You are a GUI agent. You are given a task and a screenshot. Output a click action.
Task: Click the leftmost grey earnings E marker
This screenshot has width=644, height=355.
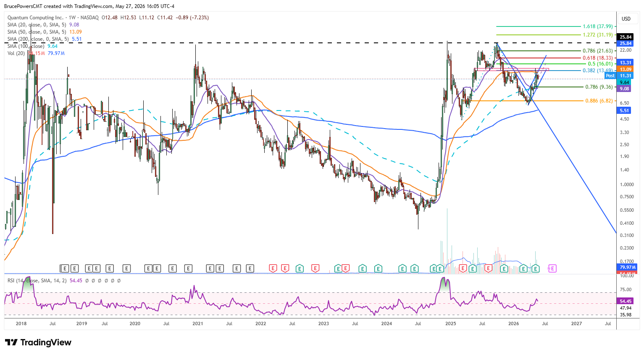[x=64, y=268]
